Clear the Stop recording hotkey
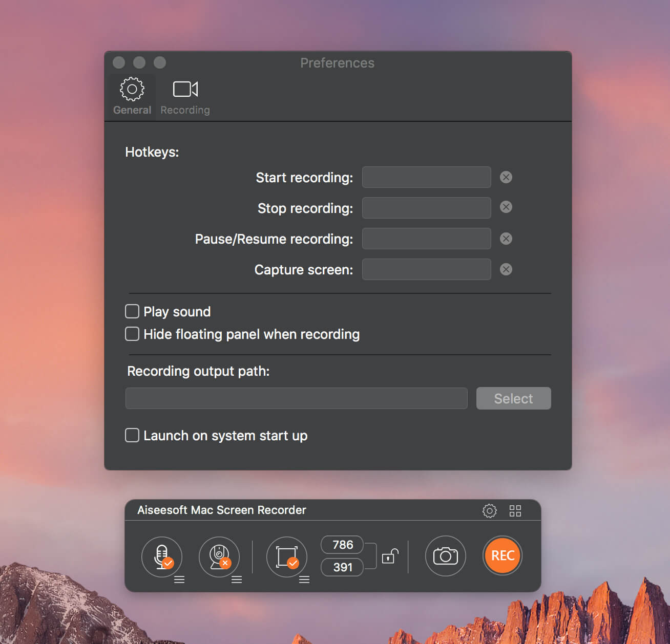 coord(506,207)
